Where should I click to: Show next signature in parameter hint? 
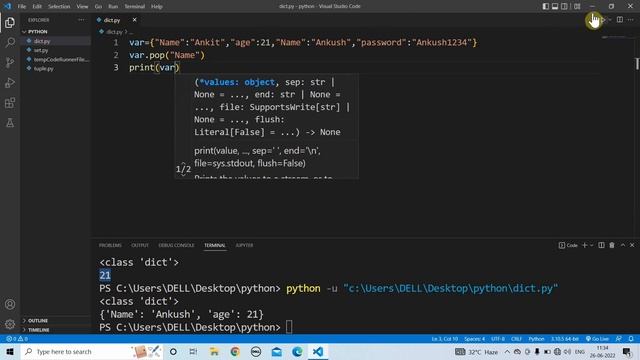tap(183, 174)
